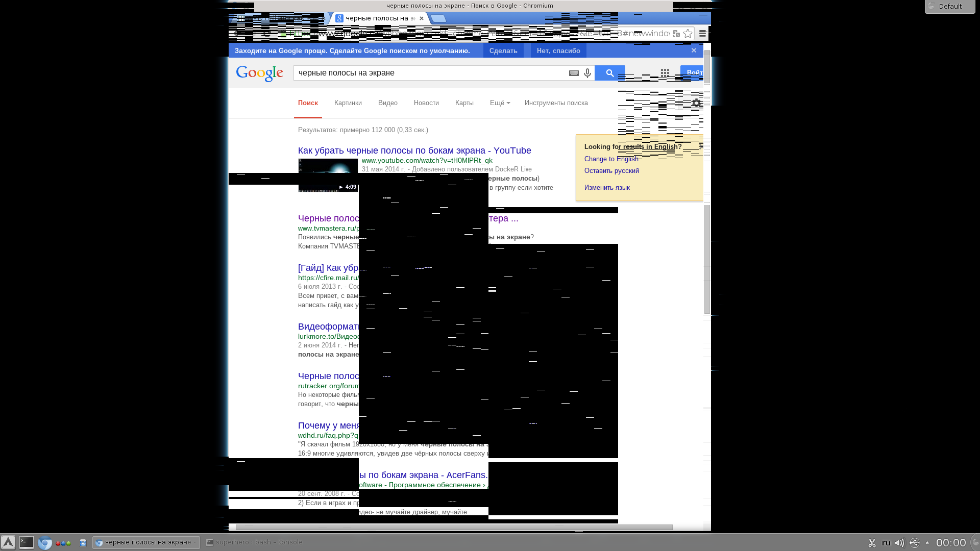Click the www.youtube.com/watch result URL
Screen dimensions: 980x551
[427, 160]
